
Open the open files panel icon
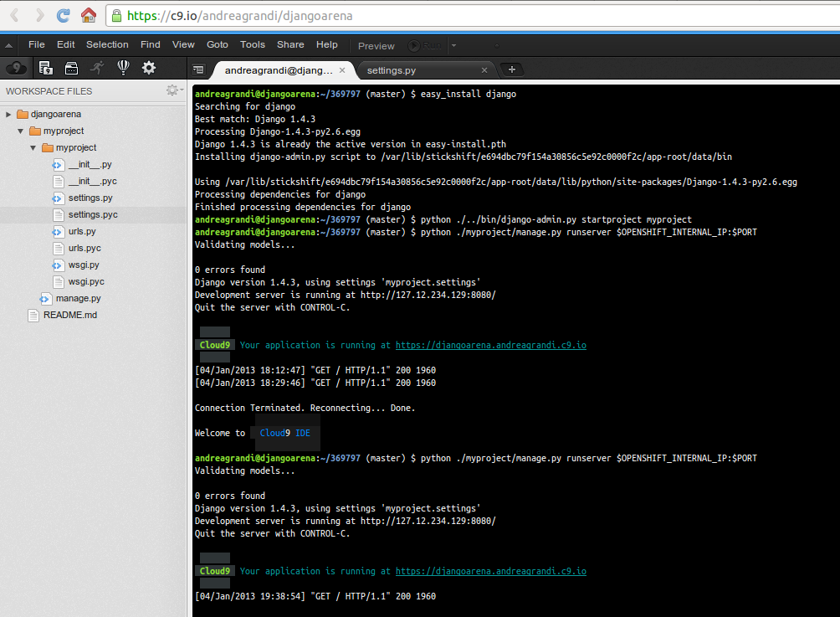click(71, 68)
